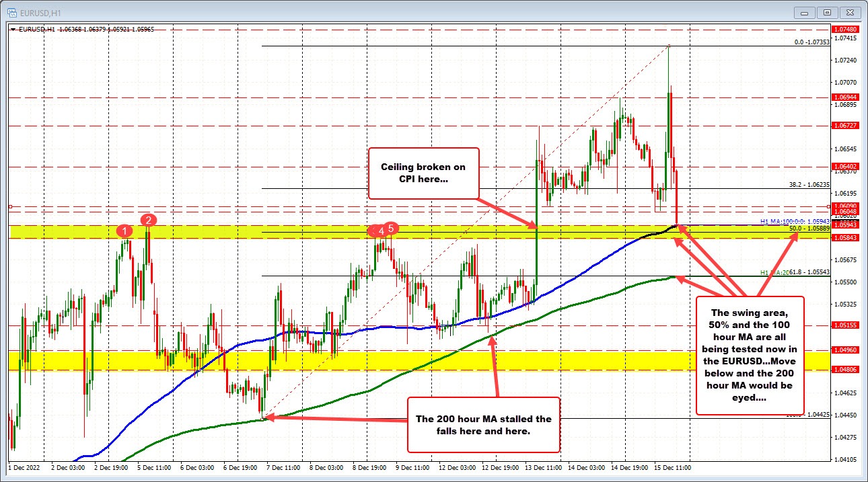This screenshot has height=482, width=868.
Task: Select the red 1.05155 price line label
Action: [x=844, y=325]
